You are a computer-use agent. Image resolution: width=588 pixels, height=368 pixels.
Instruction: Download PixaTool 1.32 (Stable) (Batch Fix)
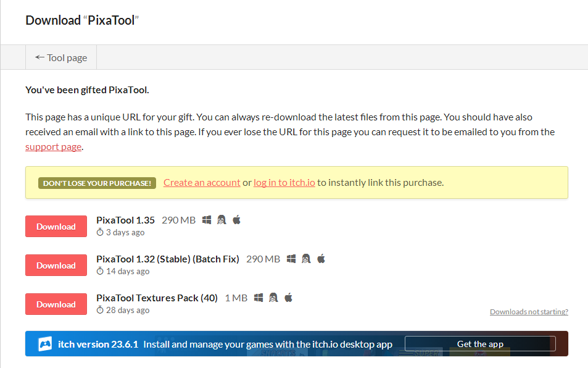(56, 266)
